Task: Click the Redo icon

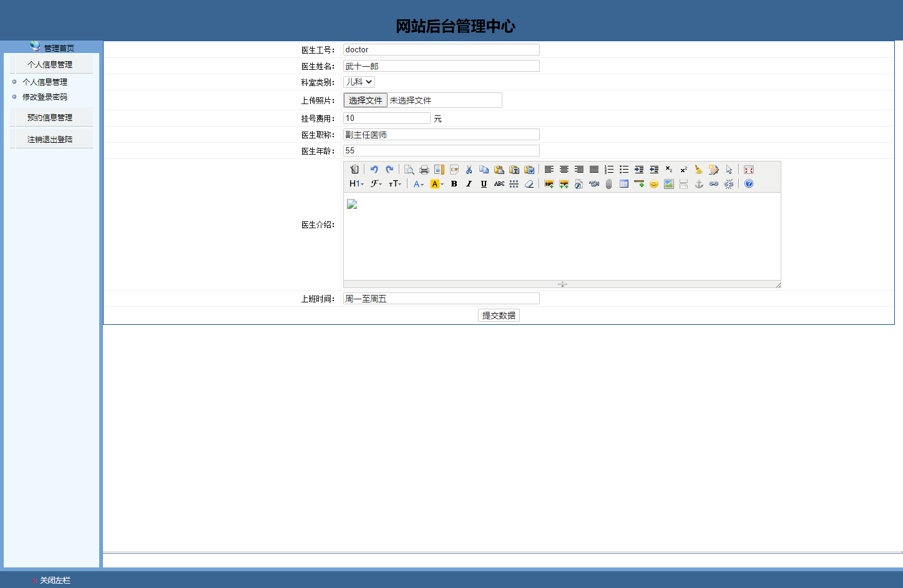Action: pyautogui.click(x=389, y=169)
